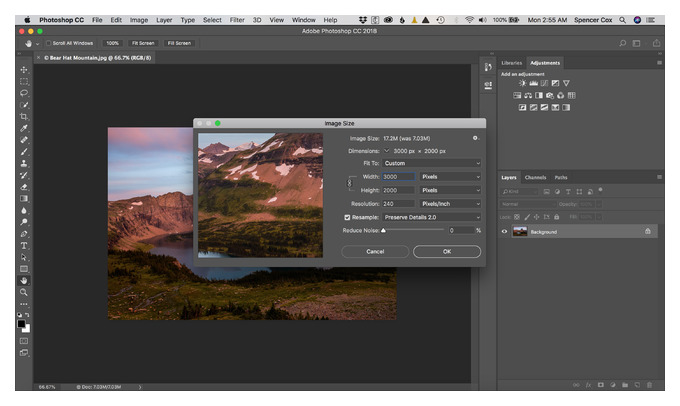Select the Lasso tool
680x406 pixels.
24,93
